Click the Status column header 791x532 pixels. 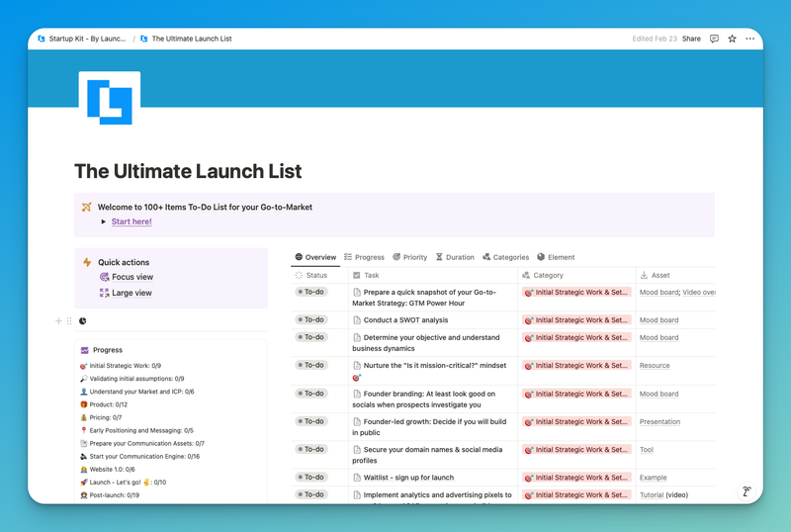point(319,276)
